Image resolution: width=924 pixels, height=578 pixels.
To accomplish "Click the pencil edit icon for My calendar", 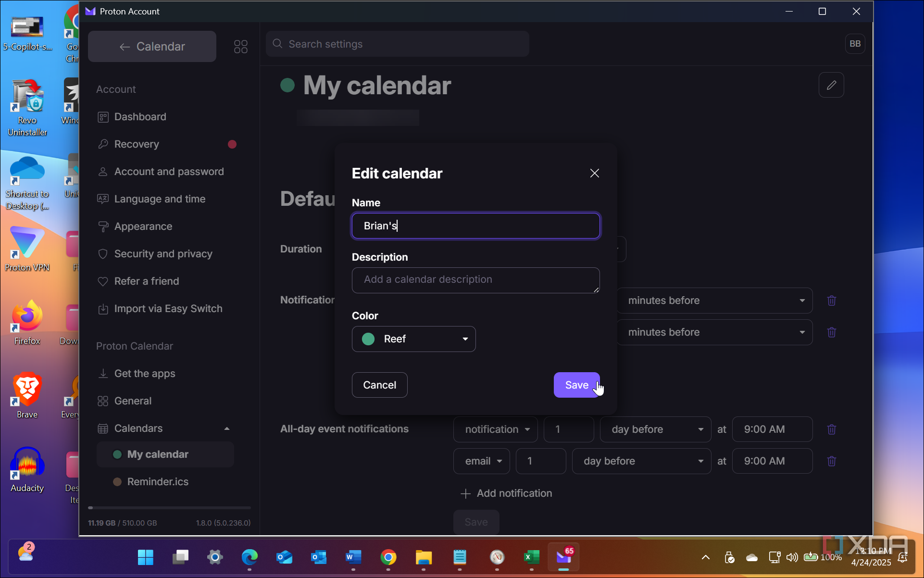I will [x=831, y=85].
